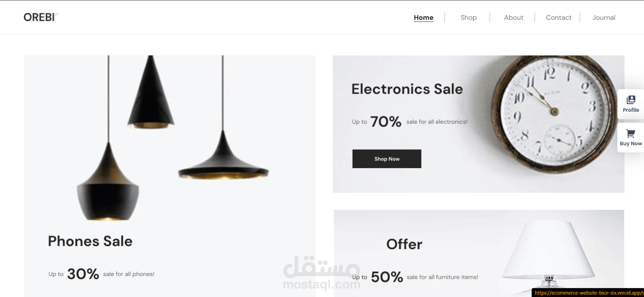Click the Shop Now button
The image size is (644, 297).
[387, 159]
